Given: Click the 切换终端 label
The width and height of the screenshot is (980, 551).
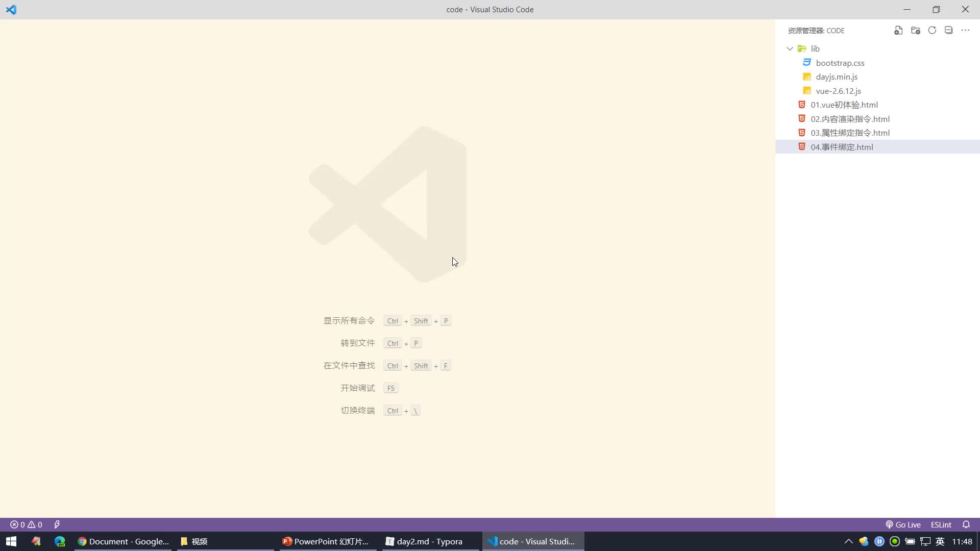Looking at the screenshot, I should pyautogui.click(x=358, y=411).
